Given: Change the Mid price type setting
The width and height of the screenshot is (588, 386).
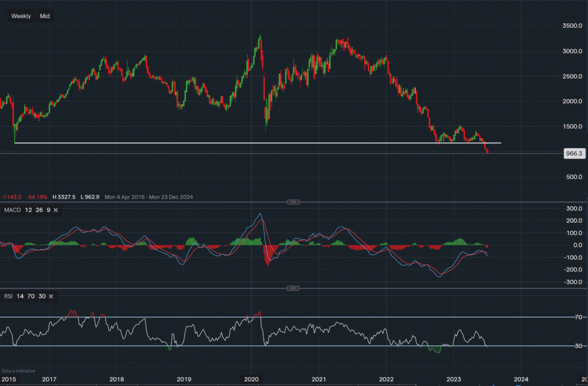Looking at the screenshot, I should 45,16.
